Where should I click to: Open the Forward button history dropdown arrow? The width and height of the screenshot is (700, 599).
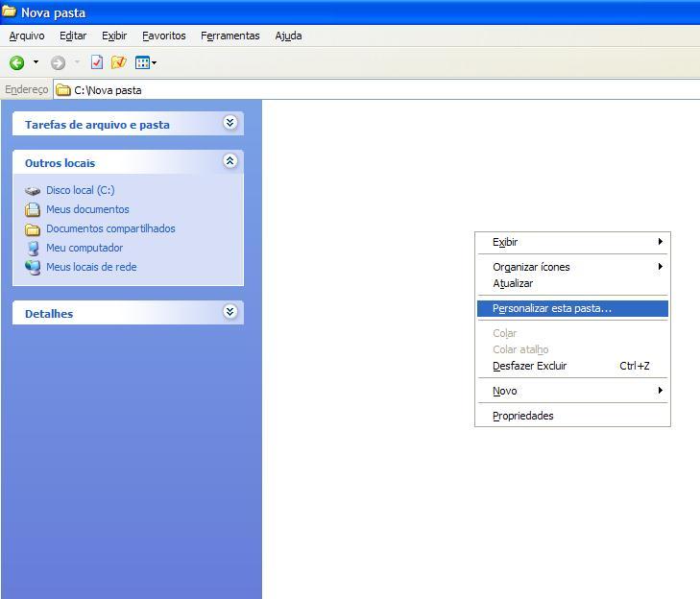tap(77, 62)
